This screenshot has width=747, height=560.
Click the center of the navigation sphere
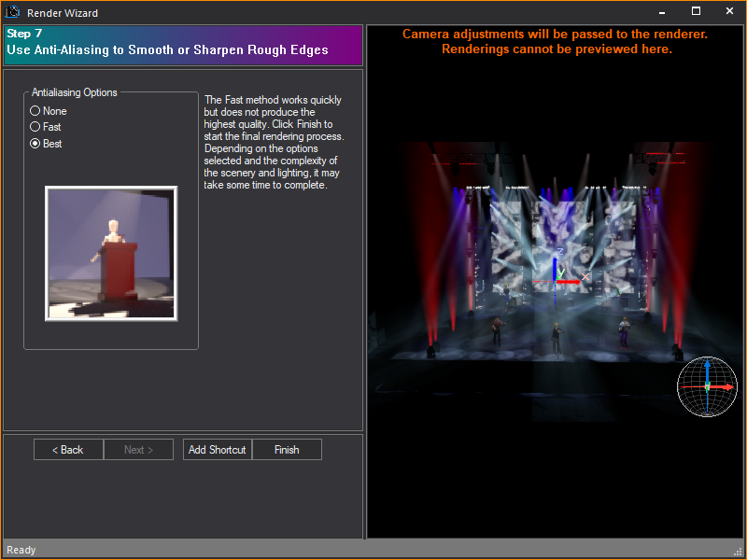(707, 386)
